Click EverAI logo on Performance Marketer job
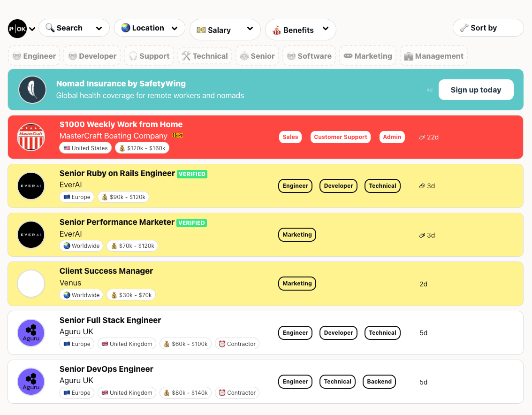The width and height of the screenshot is (532, 415). click(31, 235)
